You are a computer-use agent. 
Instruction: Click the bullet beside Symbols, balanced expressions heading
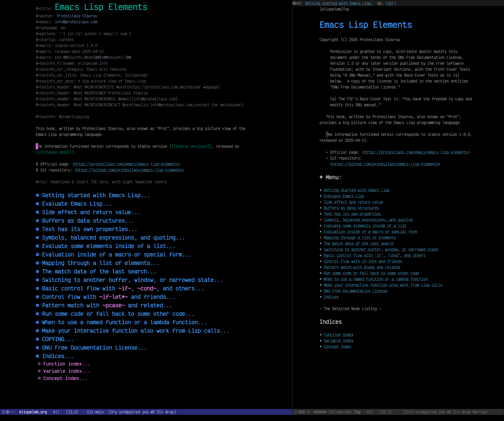37,237
